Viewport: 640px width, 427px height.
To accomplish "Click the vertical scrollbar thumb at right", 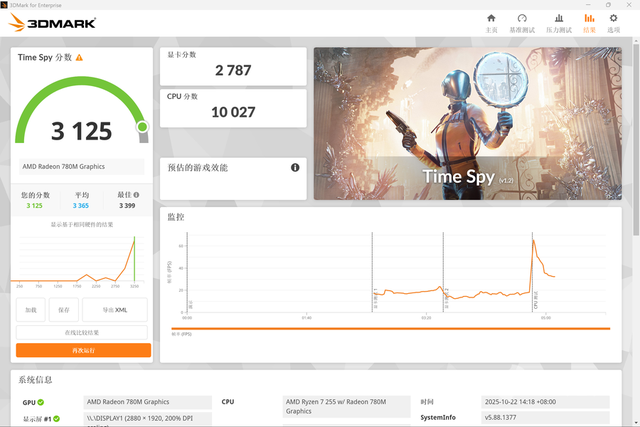I will tap(636, 140).
